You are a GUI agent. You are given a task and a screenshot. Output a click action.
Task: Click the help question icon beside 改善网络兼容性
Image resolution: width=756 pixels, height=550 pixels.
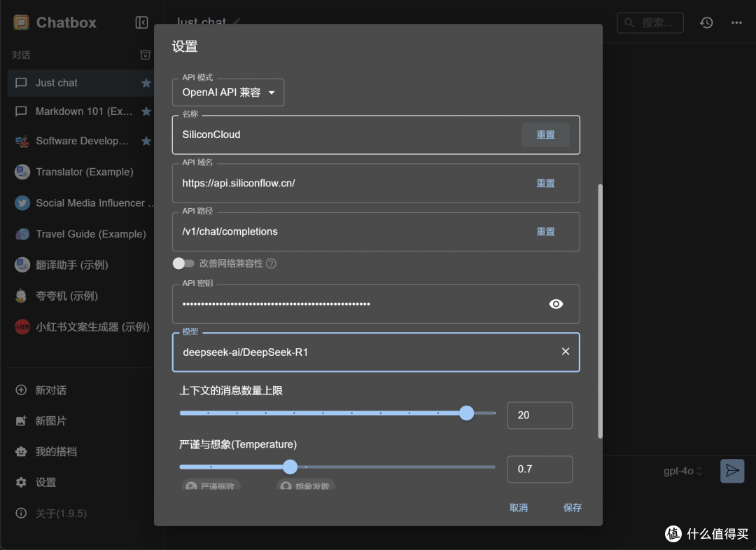pyautogui.click(x=272, y=263)
